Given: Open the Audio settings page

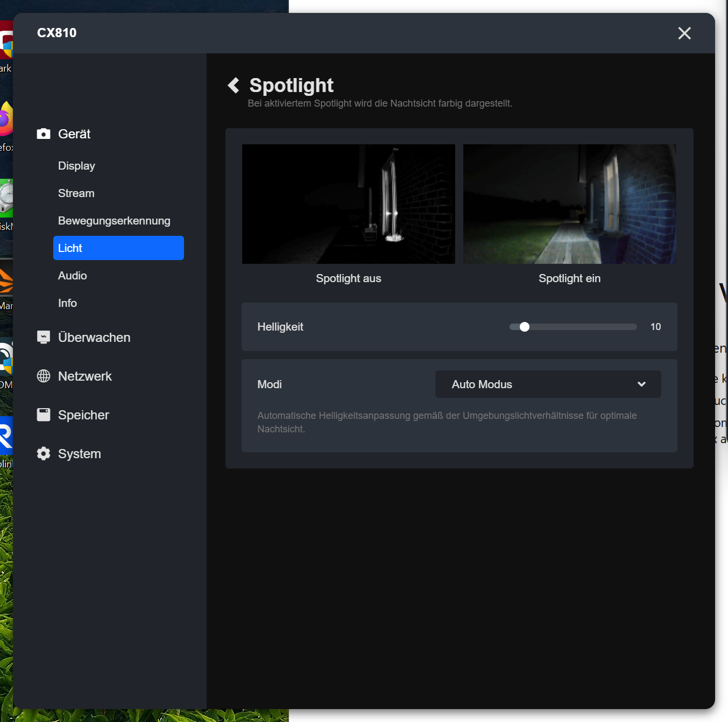Looking at the screenshot, I should coord(72,276).
